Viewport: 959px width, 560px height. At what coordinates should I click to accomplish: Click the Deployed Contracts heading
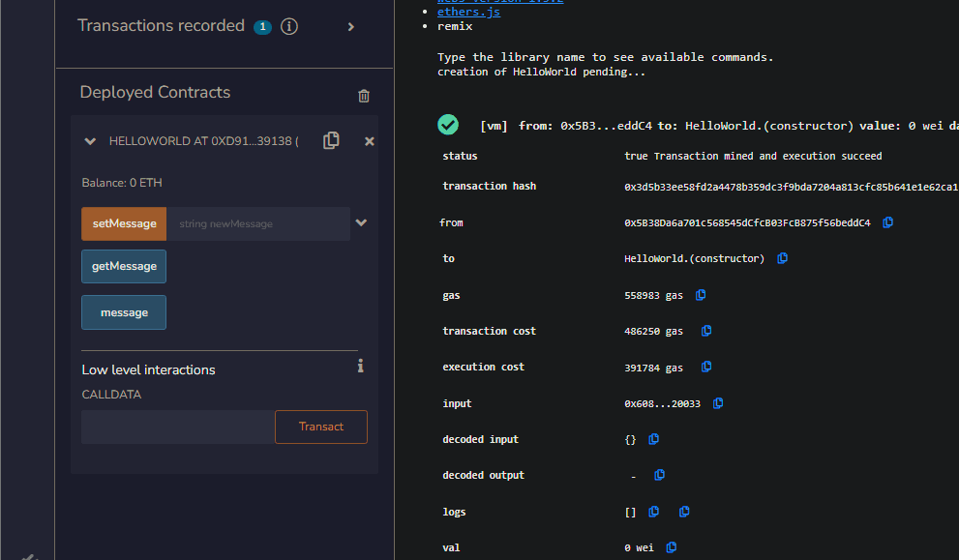pyautogui.click(x=156, y=92)
